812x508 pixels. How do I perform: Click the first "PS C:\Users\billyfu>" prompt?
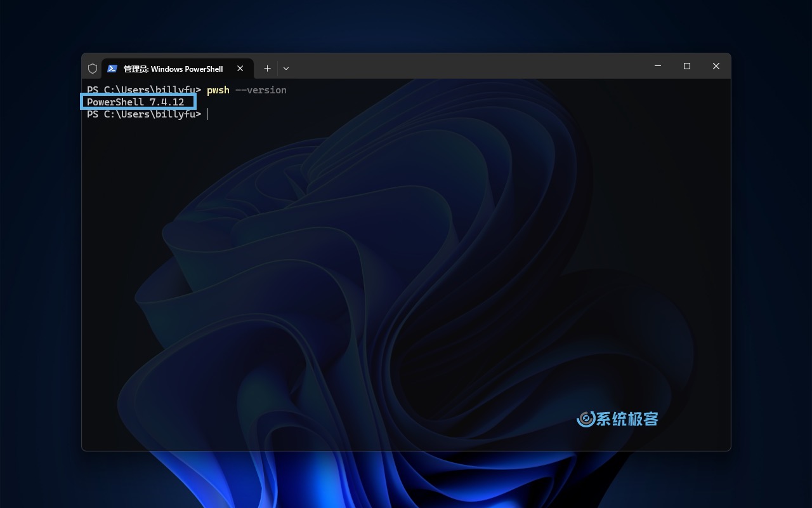[x=144, y=90]
